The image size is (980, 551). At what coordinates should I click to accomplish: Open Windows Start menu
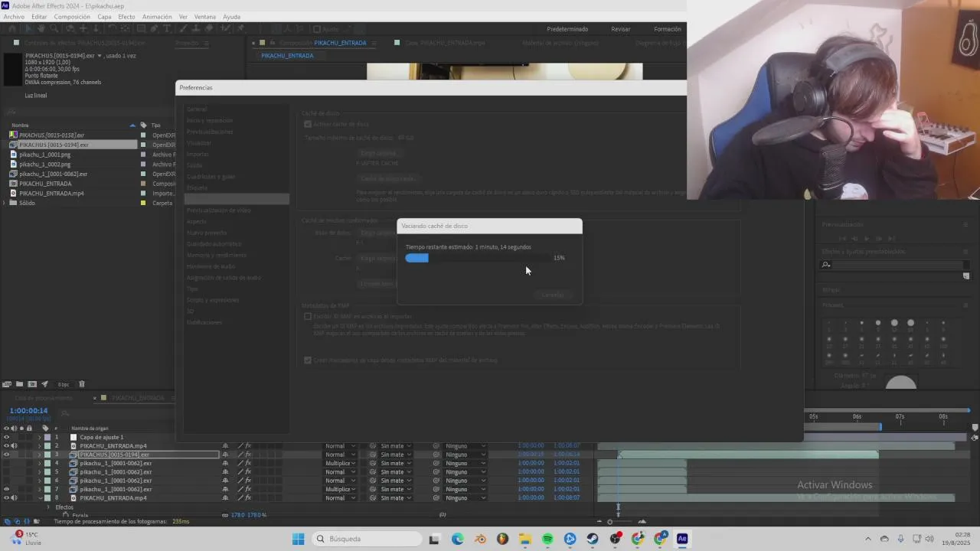(x=299, y=539)
